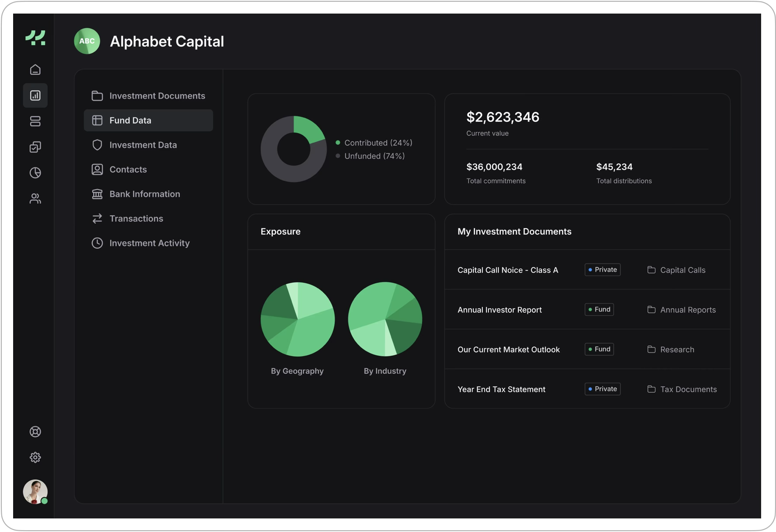776x532 pixels.
Task: Click the Fund badge on Annual Investor Report
Action: coord(599,309)
